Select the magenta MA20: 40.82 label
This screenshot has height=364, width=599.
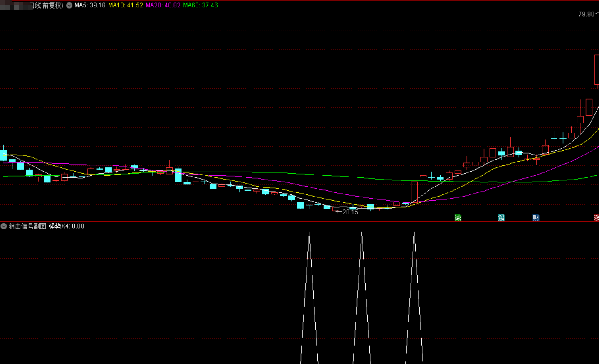tap(163, 5)
